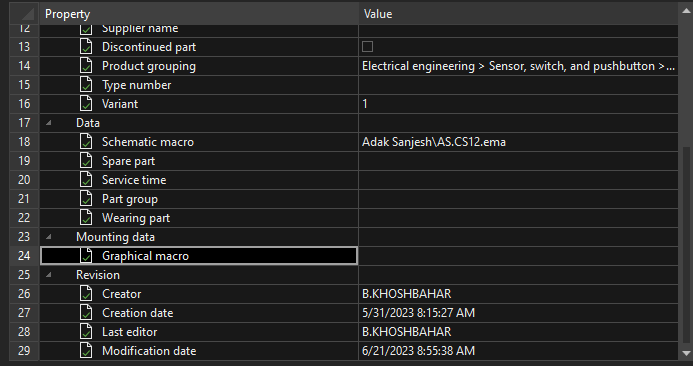Select row header 18
This screenshot has width=693, height=366.
pyautogui.click(x=24, y=142)
